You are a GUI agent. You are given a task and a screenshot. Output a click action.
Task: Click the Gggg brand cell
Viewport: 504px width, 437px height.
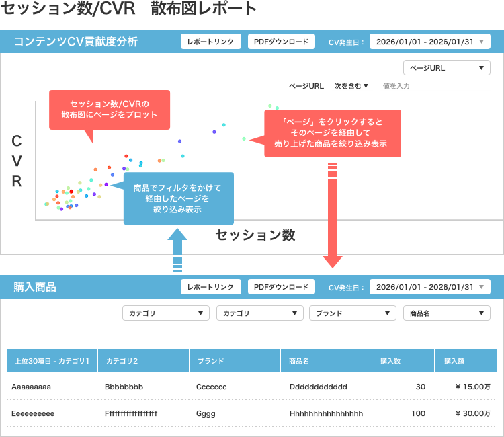(x=206, y=414)
